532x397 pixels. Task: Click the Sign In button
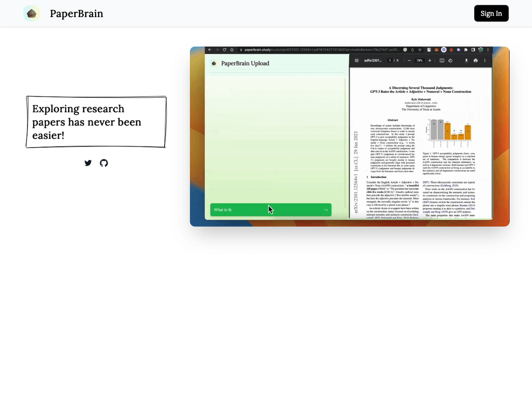point(491,13)
